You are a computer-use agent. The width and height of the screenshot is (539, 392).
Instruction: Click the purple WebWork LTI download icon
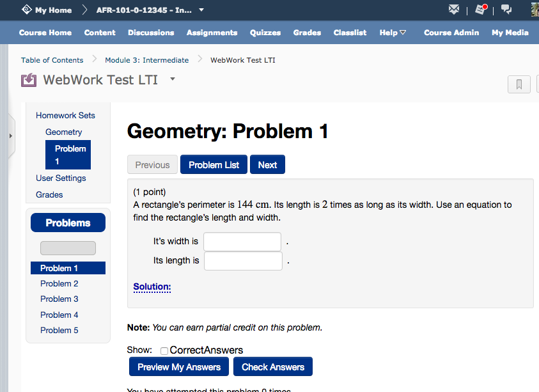pyautogui.click(x=29, y=81)
